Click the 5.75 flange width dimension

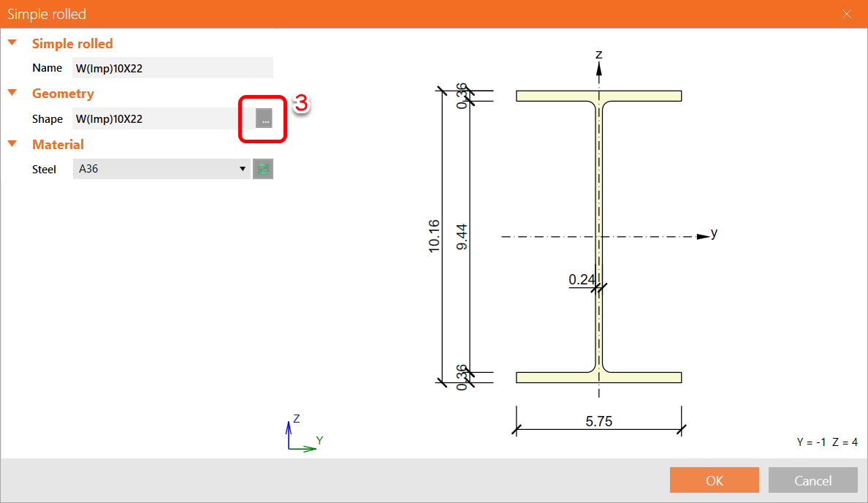[x=598, y=420]
